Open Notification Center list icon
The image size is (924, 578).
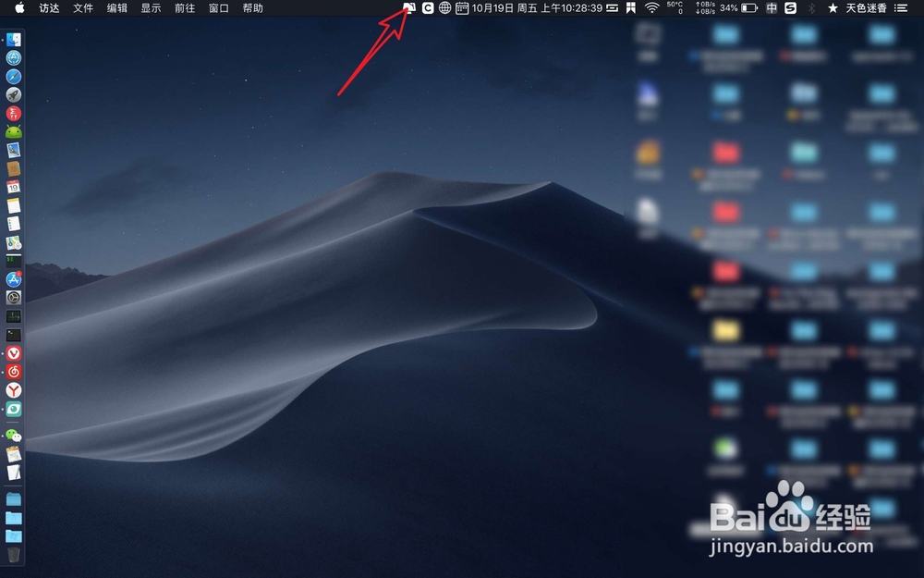click(901, 7)
